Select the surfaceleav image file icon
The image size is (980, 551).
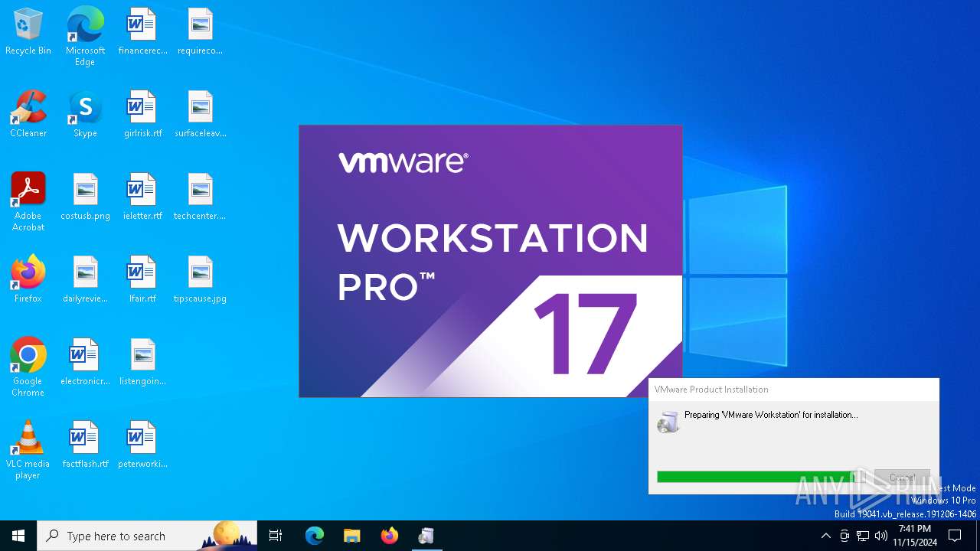pos(200,115)
